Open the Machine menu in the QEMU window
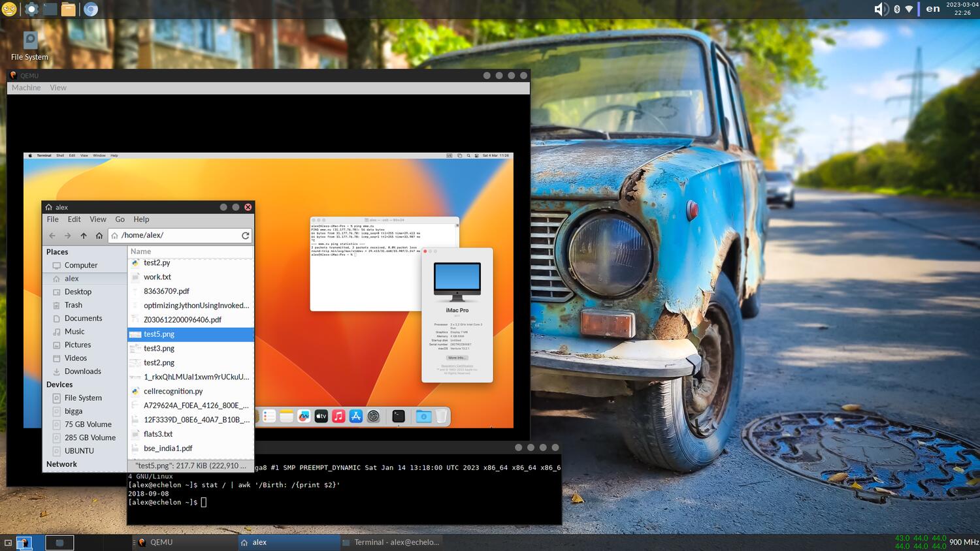Viewport: 980px width, 551px height. [x=26, y=87]
